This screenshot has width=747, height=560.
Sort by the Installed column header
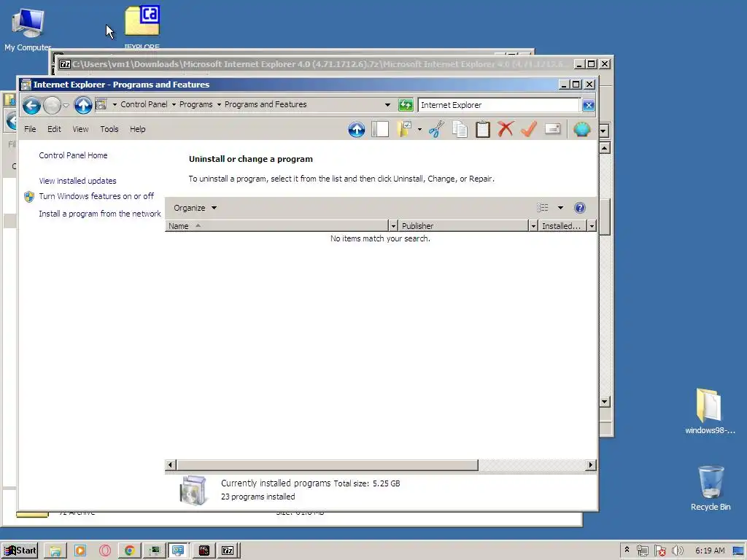coord(563,226)
